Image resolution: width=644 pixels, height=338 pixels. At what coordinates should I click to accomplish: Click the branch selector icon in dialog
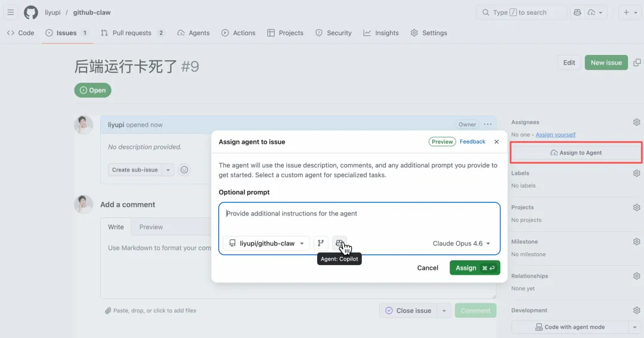coord(321,243)
